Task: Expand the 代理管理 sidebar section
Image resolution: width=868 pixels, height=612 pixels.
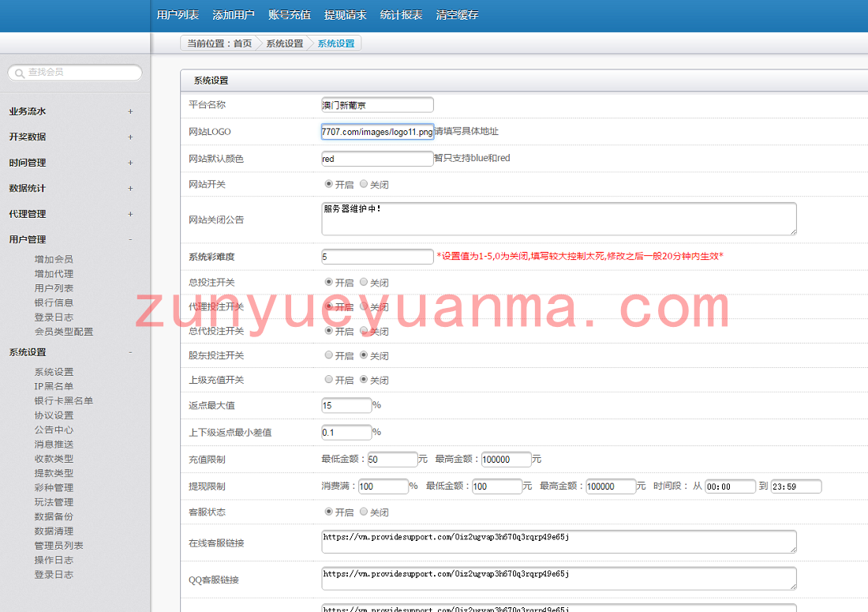Action: pos(130,214)
